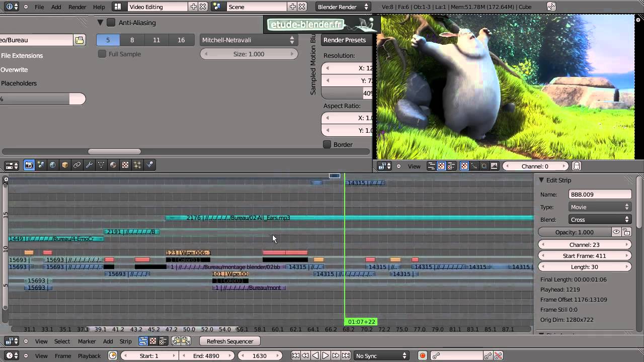Open the Mitchell-Netravali filter dropdown
This screenshot has height=362, width=644.
pos(249,40)
